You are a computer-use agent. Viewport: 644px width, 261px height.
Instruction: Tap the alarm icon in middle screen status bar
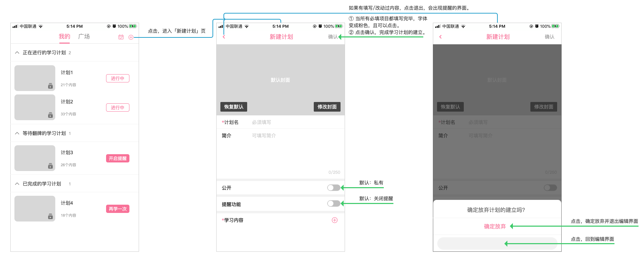[320, 26]
